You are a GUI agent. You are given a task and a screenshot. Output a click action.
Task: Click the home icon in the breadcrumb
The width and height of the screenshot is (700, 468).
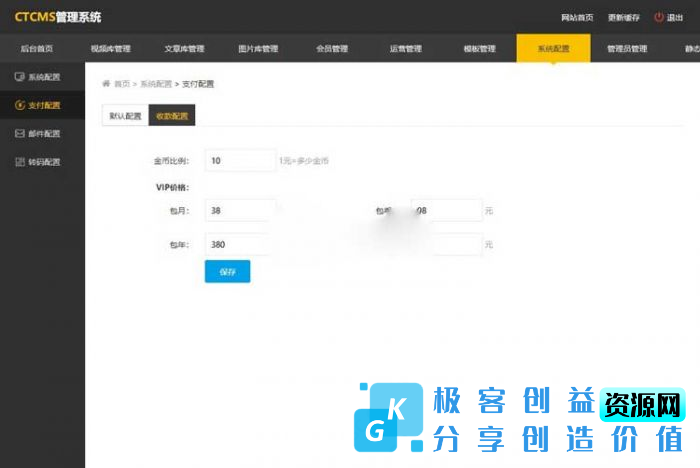point(106,84)
